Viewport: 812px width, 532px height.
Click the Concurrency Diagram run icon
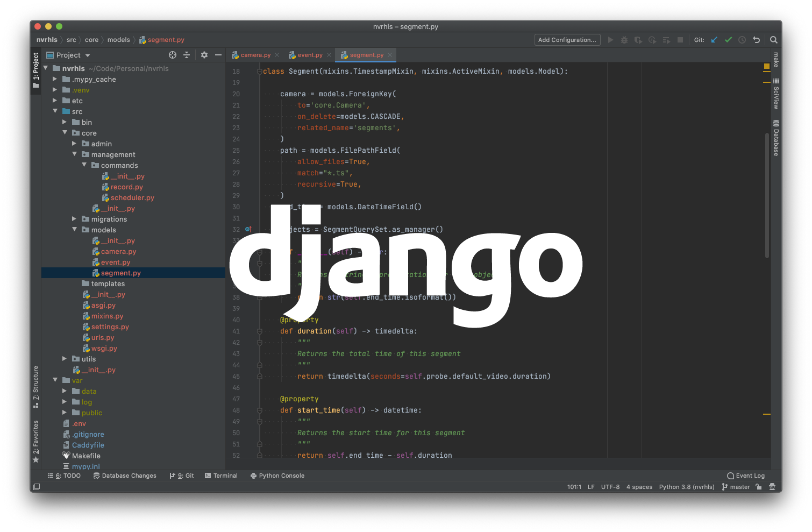[x=666, y=40]
